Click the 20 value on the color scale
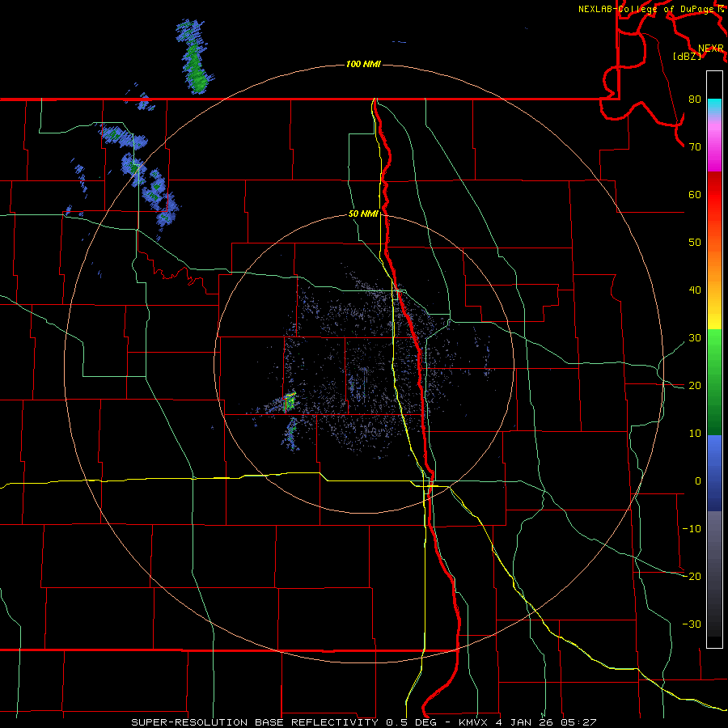The height and width of the screenshot is (728, 728). point(695,386)
